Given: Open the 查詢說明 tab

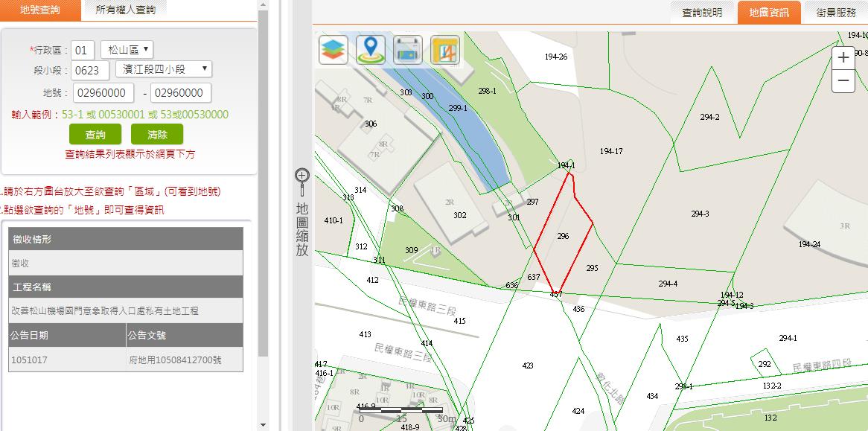Looking at the screenshot, I should pyautogui.click(x=702, y=13).
